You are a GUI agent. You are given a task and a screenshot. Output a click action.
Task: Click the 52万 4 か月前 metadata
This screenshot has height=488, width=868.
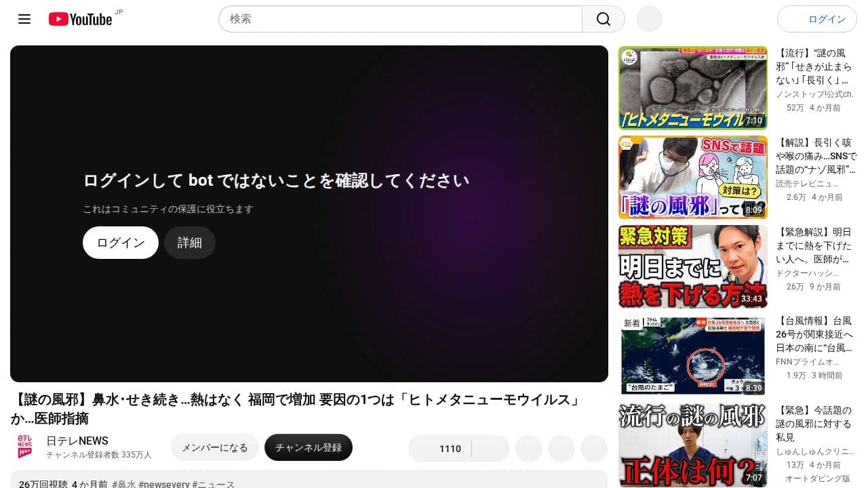[x=814, y=108]
